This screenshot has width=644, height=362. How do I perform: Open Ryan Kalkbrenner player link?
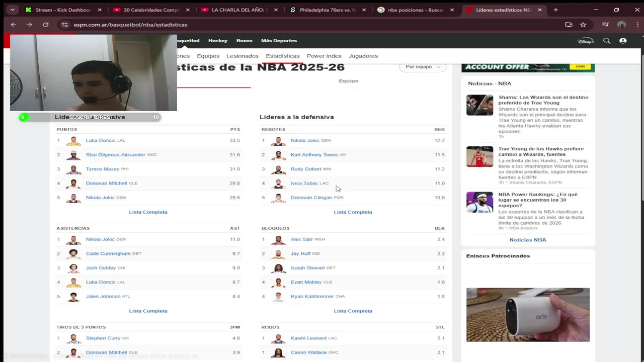312,297
